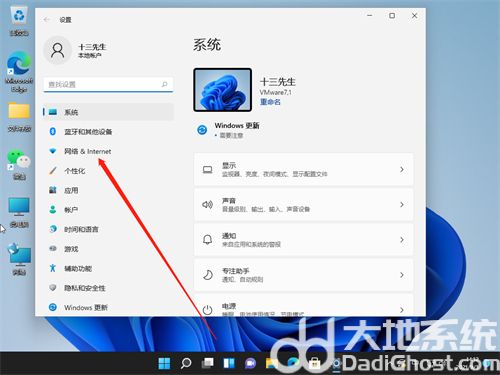Click the 重命名 link under the PC name
Screen dimensions: 500x375
270,102
